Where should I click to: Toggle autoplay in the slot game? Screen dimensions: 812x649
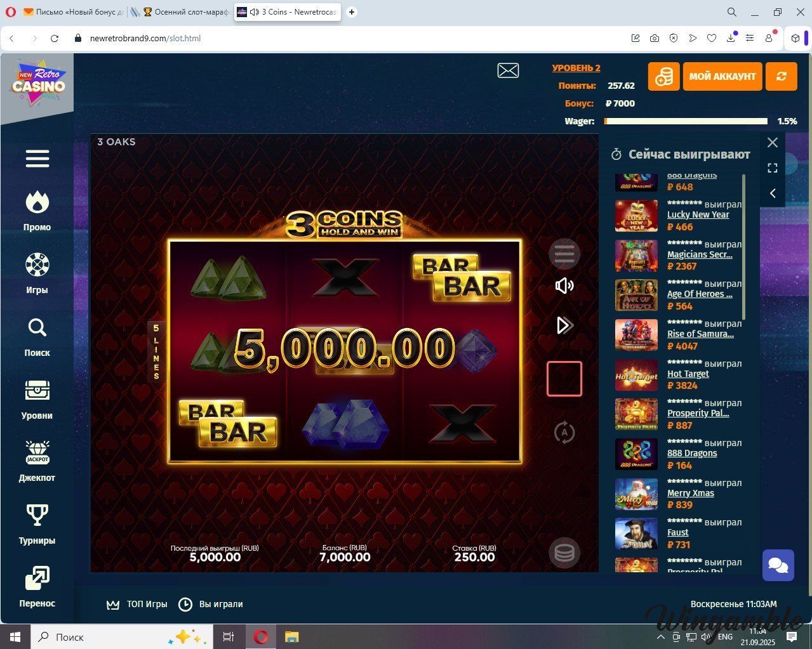564,433
